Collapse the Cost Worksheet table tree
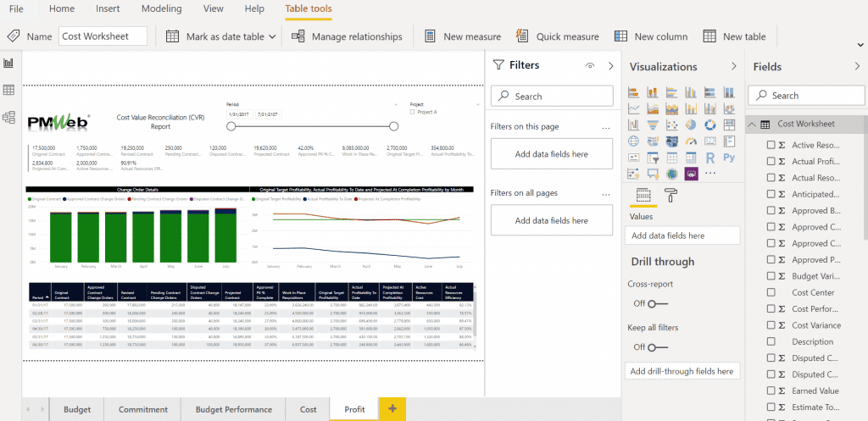Screen dimensions: 868x421 tap(751, 124)
